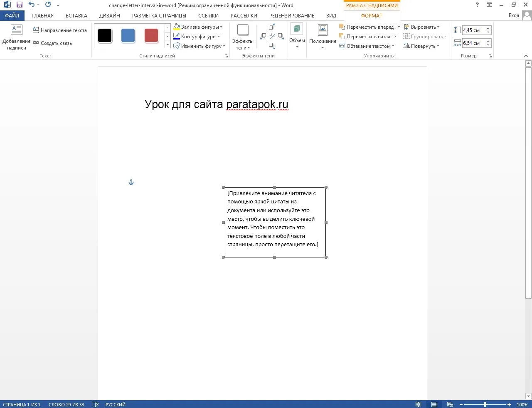Image resolution: width=532 pixels, height=408 pixels.
Task: Toggle shadow on/off center icon
Action: [x=272, y=36]
